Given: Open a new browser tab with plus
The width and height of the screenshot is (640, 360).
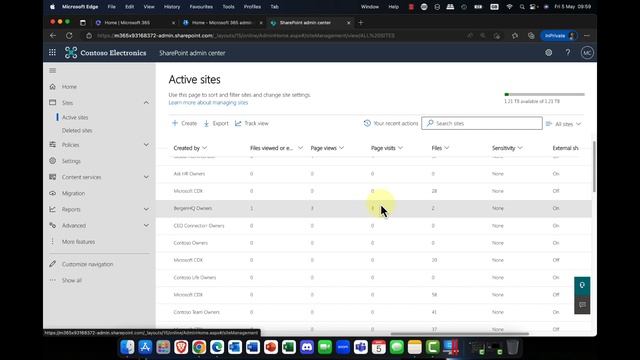Looking at the screenshot, I should 360,22.
